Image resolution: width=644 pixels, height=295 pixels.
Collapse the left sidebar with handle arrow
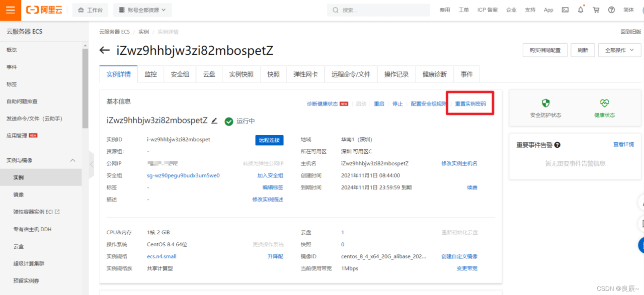[x=92, y=164]
